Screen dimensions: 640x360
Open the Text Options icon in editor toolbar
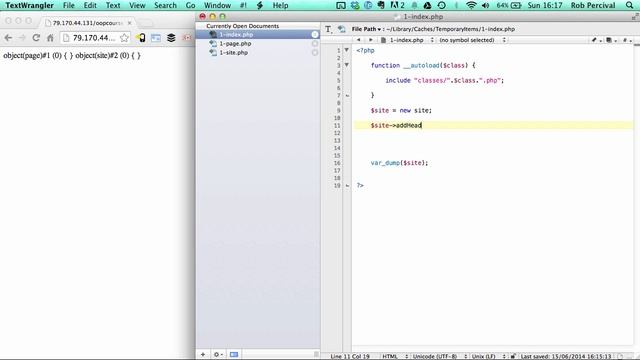pos(328,29)
